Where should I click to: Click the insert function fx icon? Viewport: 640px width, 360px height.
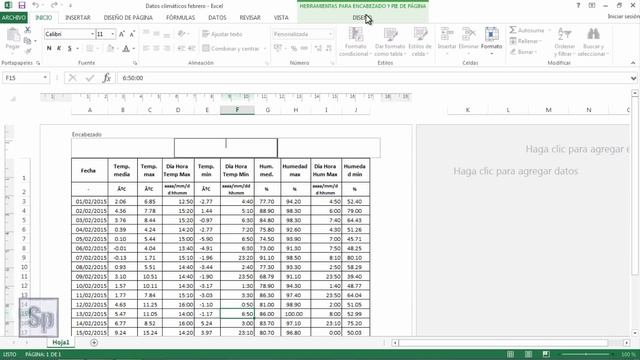point(107,78)
